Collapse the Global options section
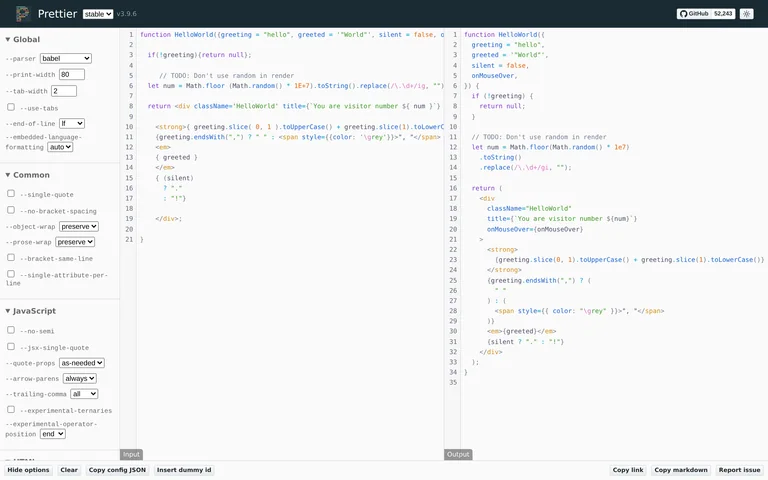 23,39
